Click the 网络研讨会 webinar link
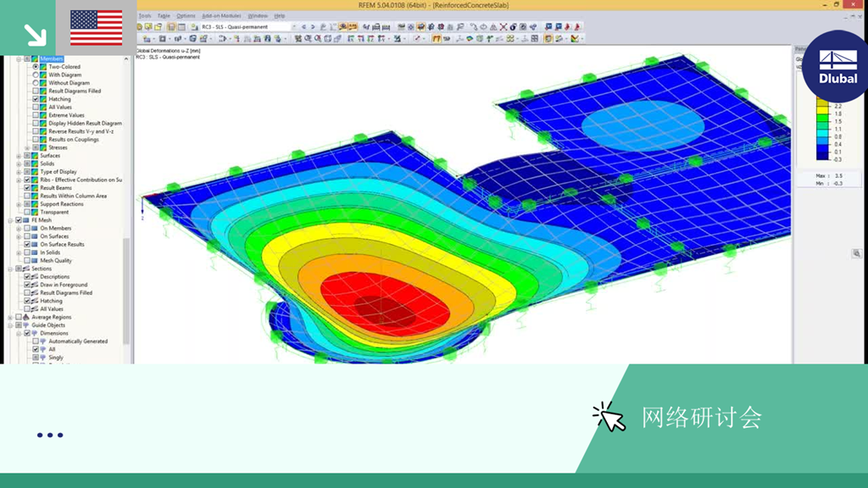 pyautogui.click(x=701, y=418)
